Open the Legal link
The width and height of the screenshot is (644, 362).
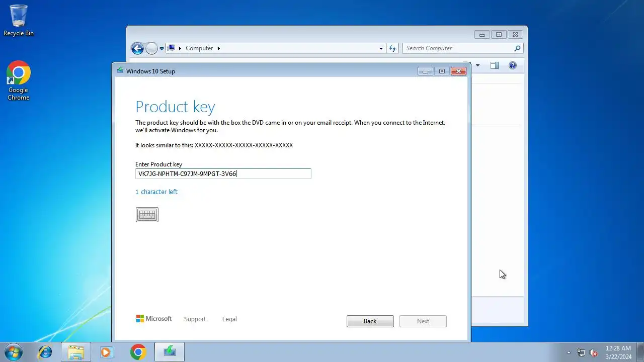pos(229,319)
